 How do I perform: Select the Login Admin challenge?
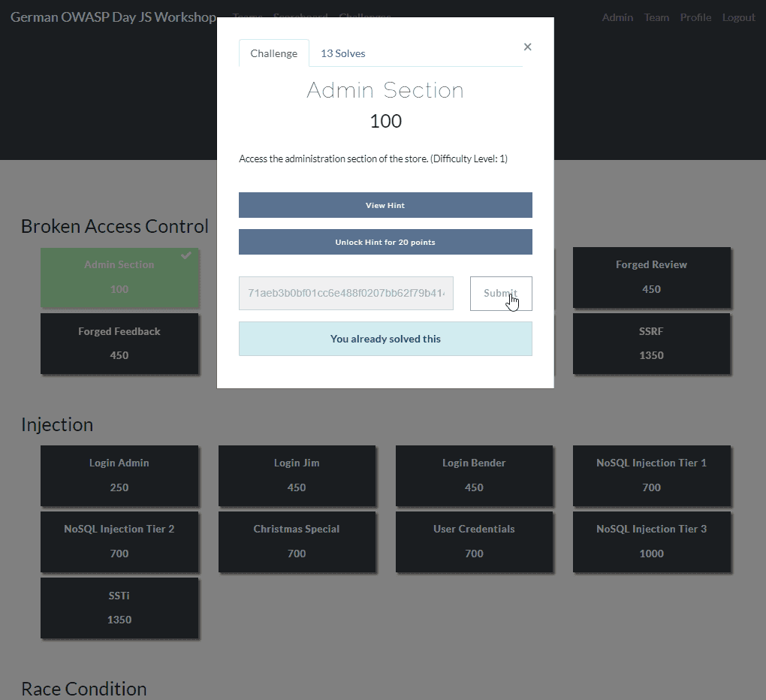tap(119, 475)
